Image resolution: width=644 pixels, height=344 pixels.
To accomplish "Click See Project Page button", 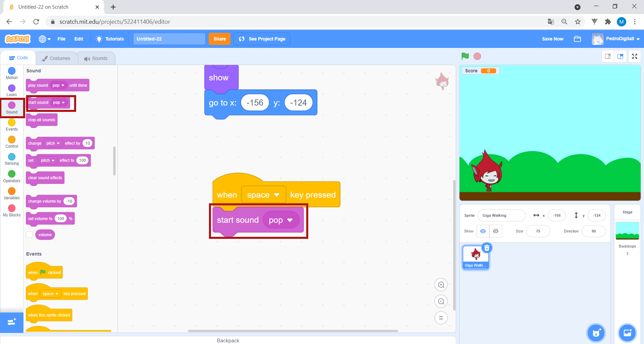I will [x=262, y=39].
